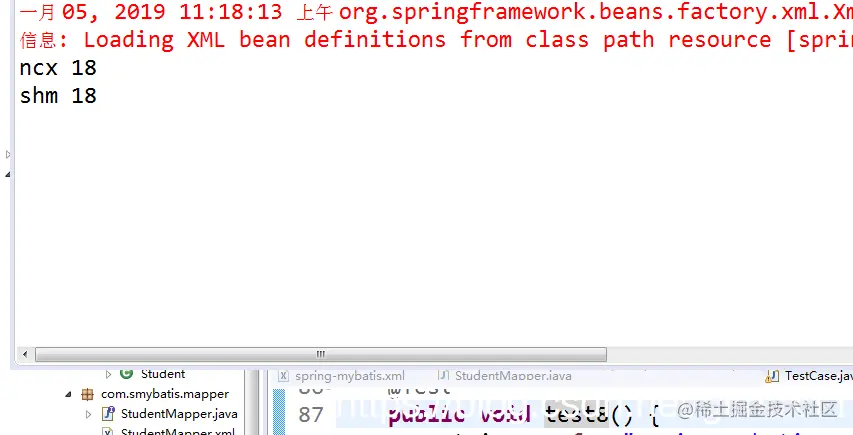The height and width of the screenshot is (435, 853).
Task: Select the Student item in package tree
Action: (163, 374)
